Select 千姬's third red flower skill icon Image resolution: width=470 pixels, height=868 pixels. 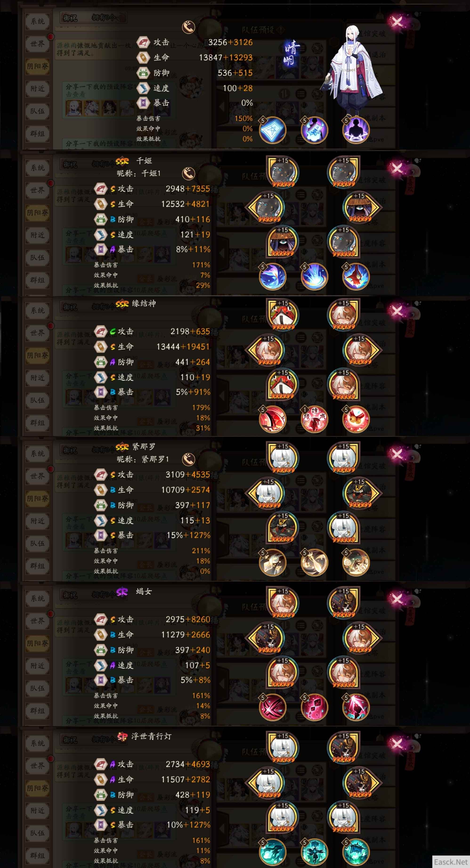click(x=356, y=276)
